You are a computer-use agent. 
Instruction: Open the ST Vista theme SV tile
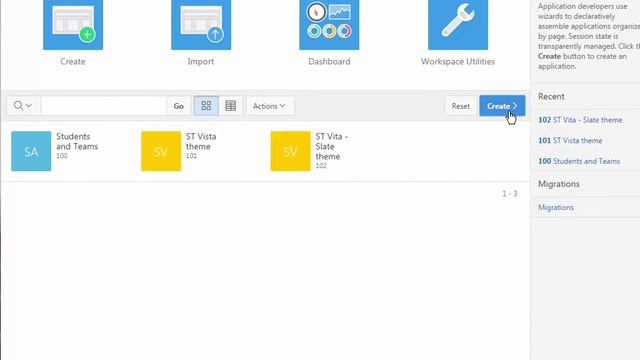(161, 151)
